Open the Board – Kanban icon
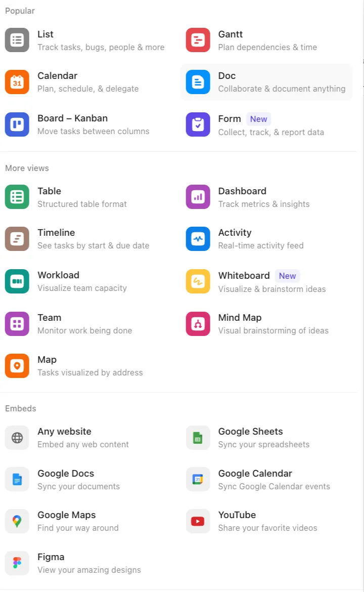The height and width of the screenshot is (592, 364). [17, 124]
